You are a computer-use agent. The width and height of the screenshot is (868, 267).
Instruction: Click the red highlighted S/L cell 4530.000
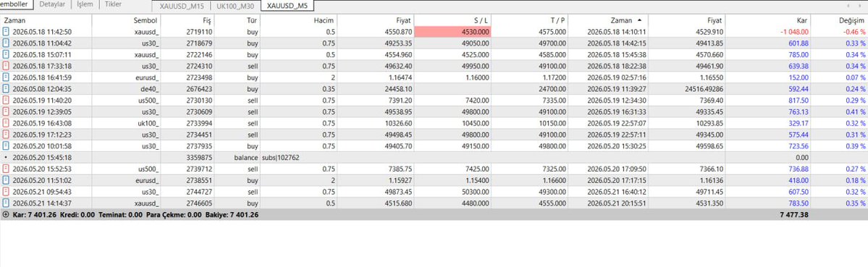pyautogui.click(x=452, y=32)
